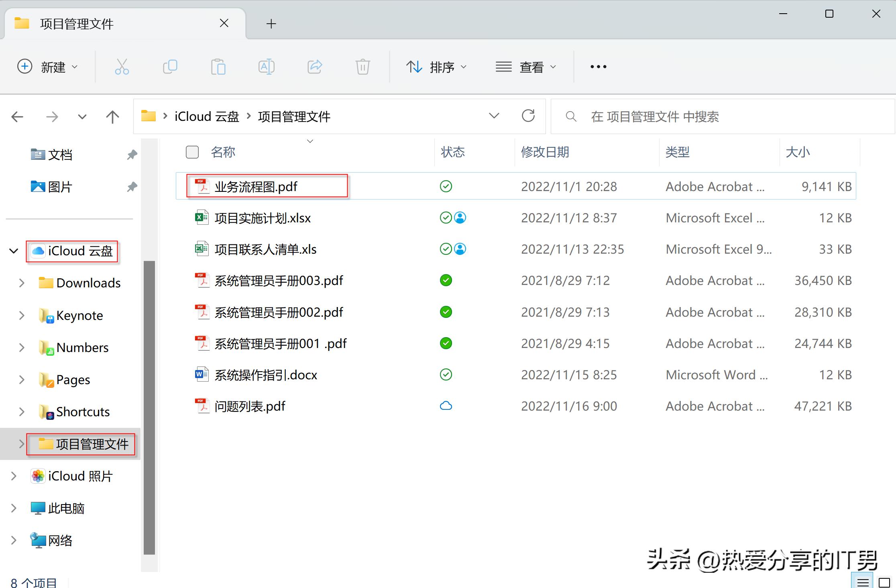Open the see-more menu with three dots
The height and width of the screenshot is (588, 896).
598,67
